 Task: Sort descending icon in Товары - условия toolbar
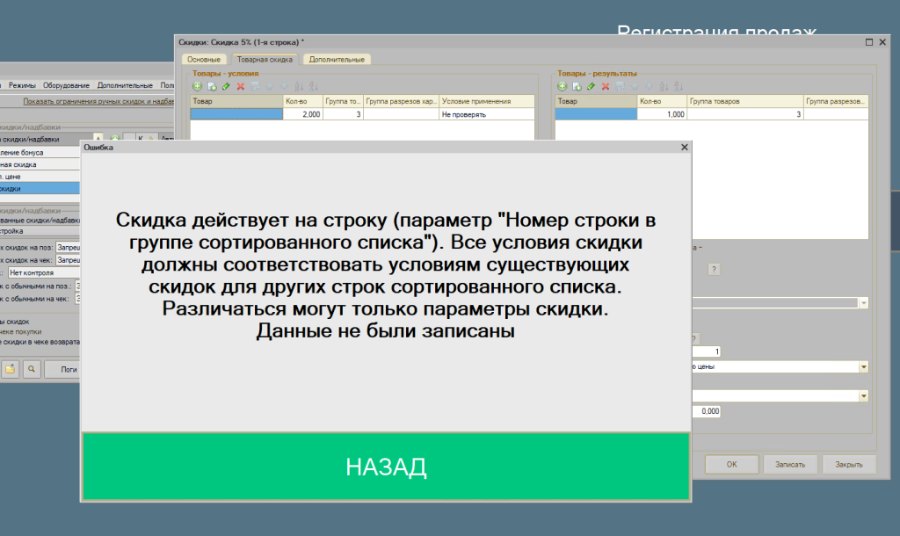pyautogui.click(x=313, y=86)
